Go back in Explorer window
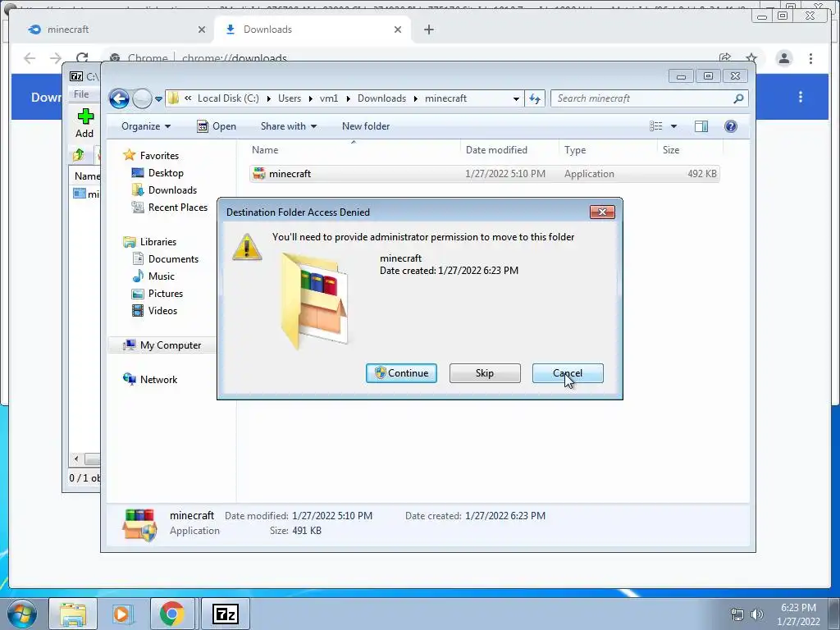 coord(119,98)
